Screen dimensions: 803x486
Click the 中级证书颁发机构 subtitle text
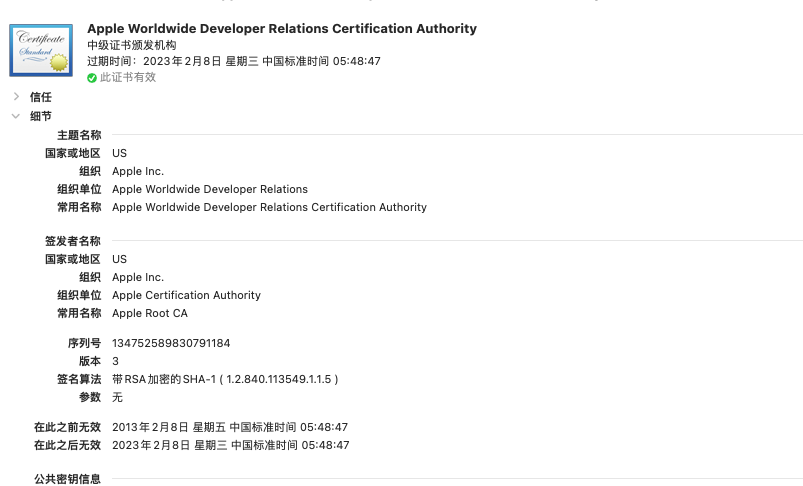pos(132,45)
